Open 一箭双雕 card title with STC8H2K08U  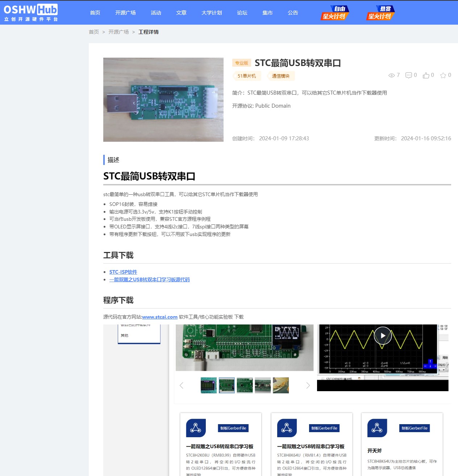[x=220, y=447]
